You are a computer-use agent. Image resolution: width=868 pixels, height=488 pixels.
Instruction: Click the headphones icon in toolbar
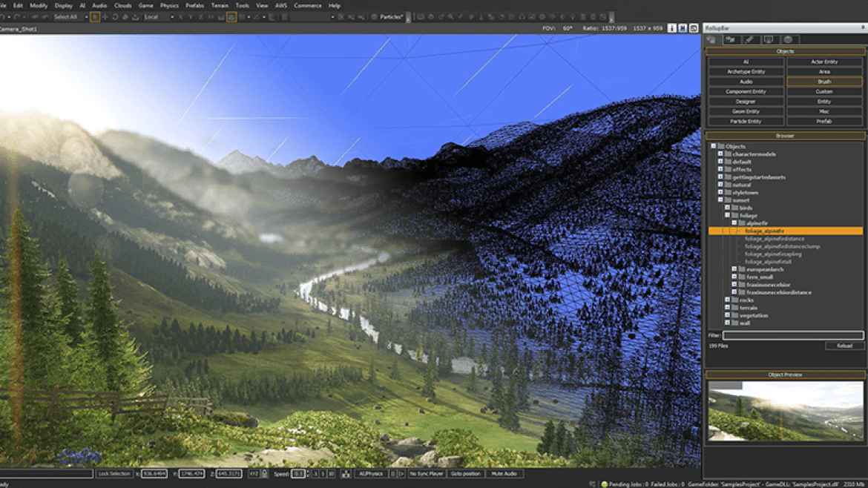pos(522,16)
